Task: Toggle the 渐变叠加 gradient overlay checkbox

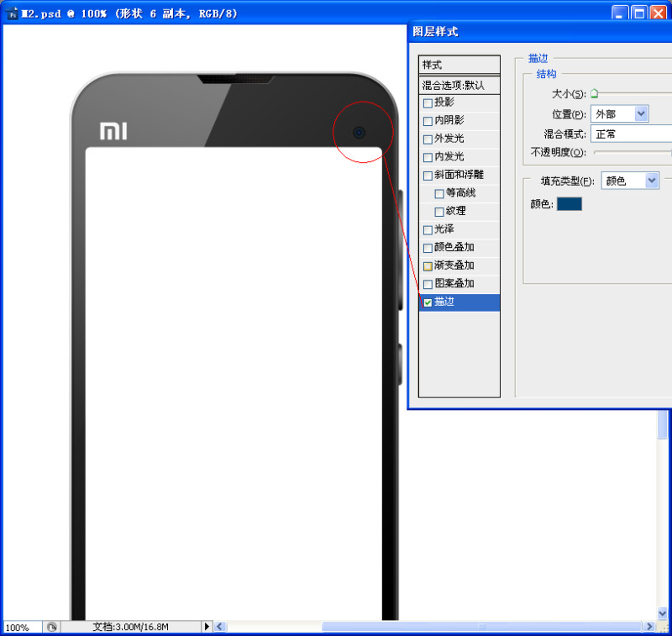Action: coord(428,266)
